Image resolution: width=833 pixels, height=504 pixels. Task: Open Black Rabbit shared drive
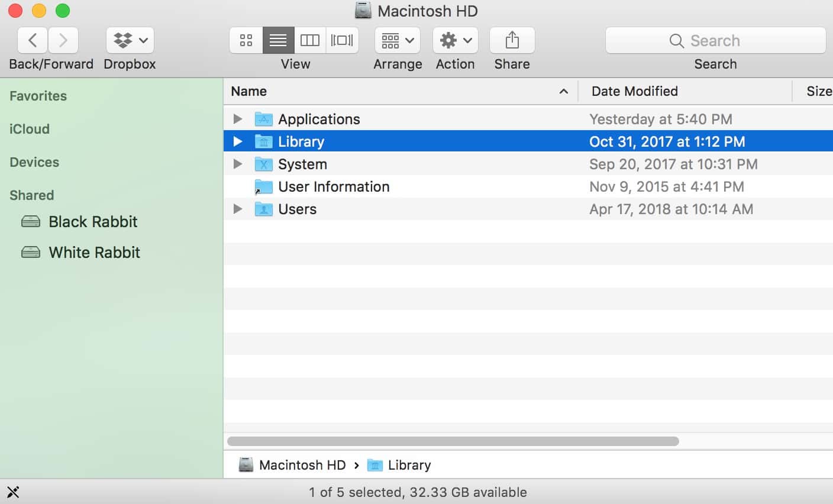coord(93,222)
